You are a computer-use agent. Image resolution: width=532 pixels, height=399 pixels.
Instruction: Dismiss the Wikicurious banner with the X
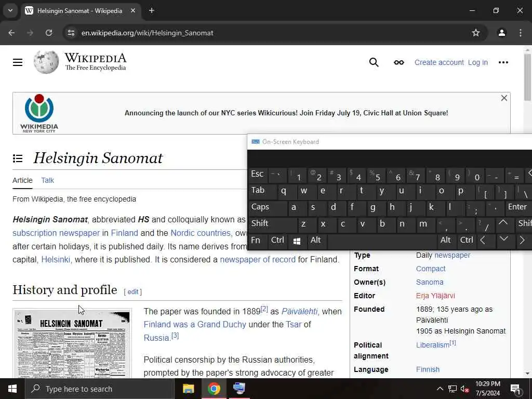coord(504,98)
